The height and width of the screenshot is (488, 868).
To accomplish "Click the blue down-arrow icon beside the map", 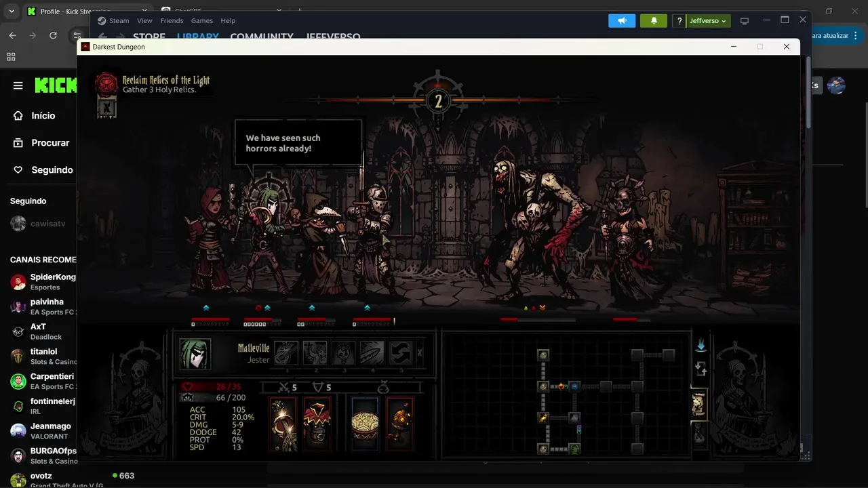I will (701, 346).
